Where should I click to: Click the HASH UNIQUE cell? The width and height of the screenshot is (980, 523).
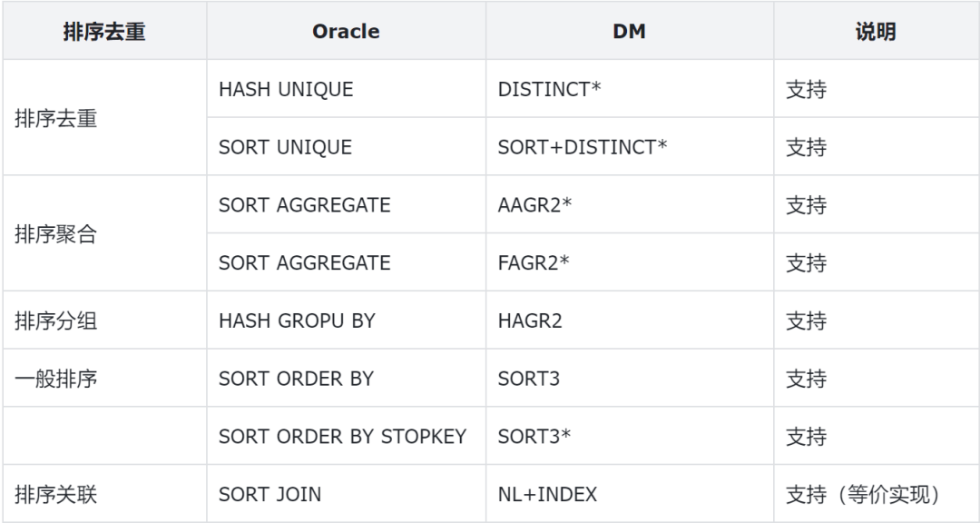pos(286,90)
